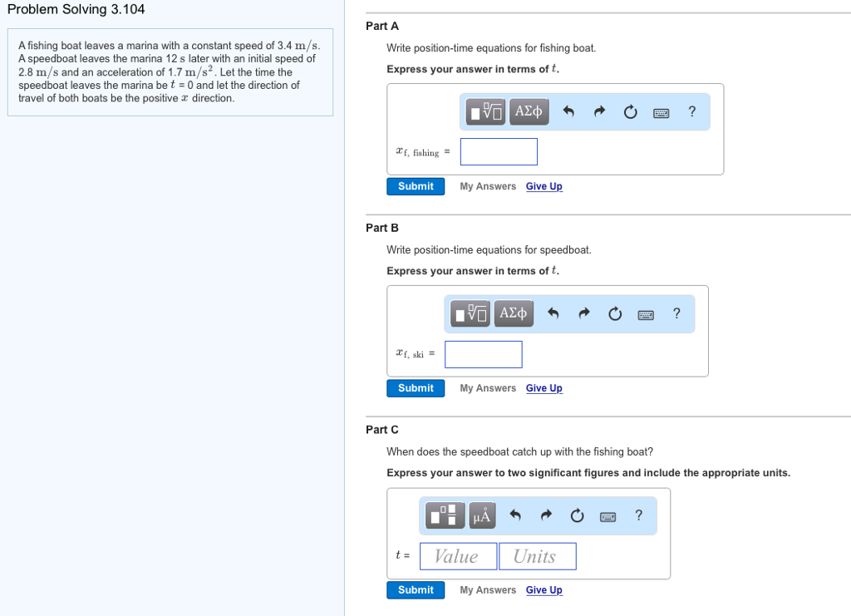
Task: Open the Greek symbols ΑΣφ palette in Part A
Action: (529, 111)
